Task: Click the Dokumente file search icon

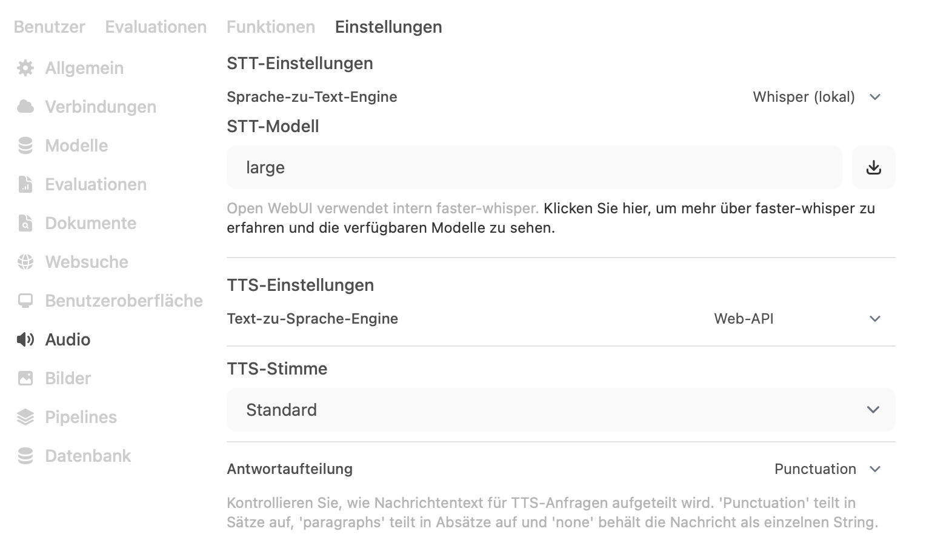Action: pos(25,223)
